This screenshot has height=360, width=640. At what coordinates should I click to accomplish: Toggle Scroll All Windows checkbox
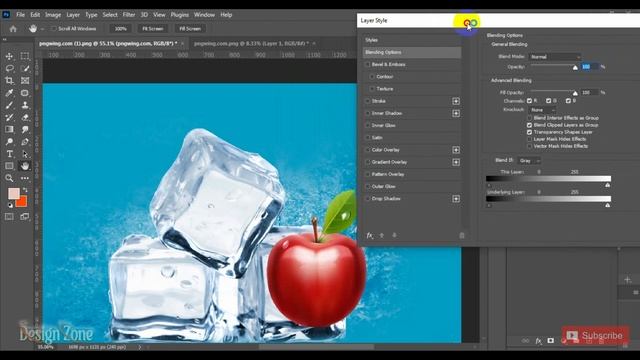(x=53, y=29)
